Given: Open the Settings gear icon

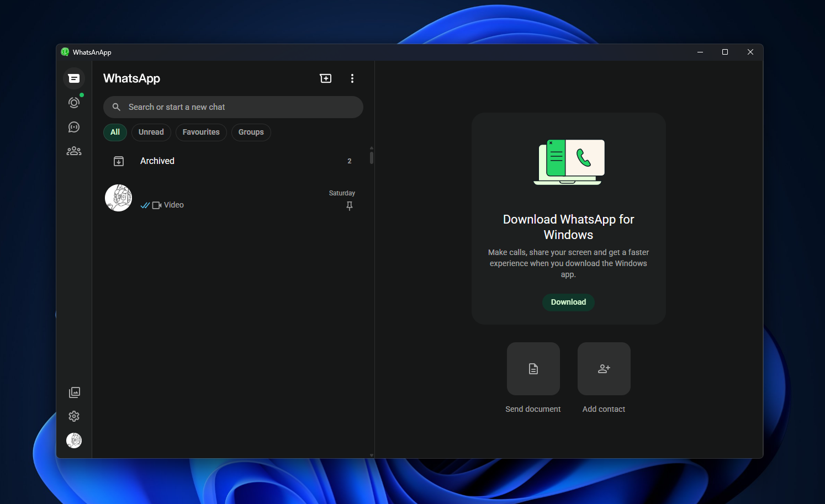Looking at the screenshot, I should (x=74, y=416).
